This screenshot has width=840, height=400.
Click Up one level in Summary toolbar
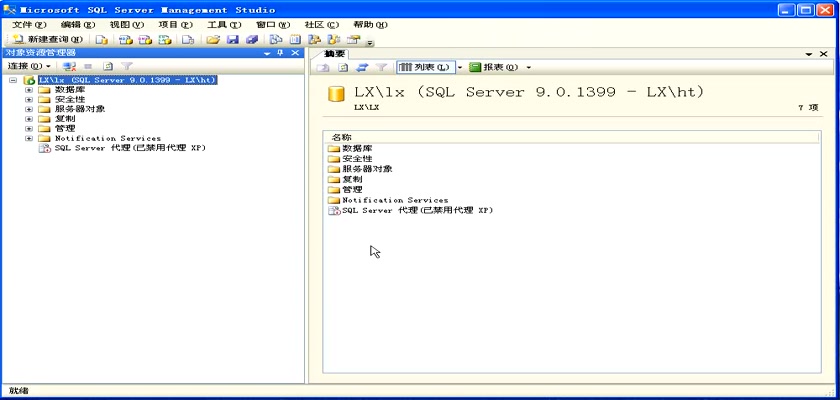(x=323, y=67)
